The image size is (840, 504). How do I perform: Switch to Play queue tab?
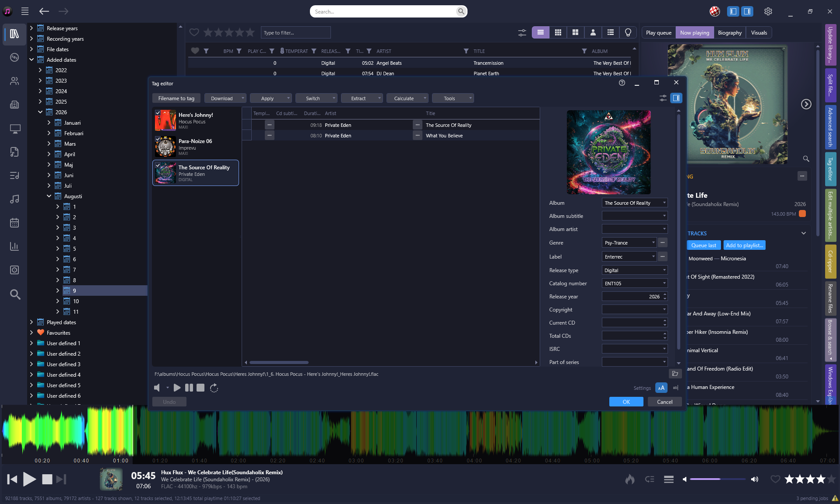tap(658, 32)
